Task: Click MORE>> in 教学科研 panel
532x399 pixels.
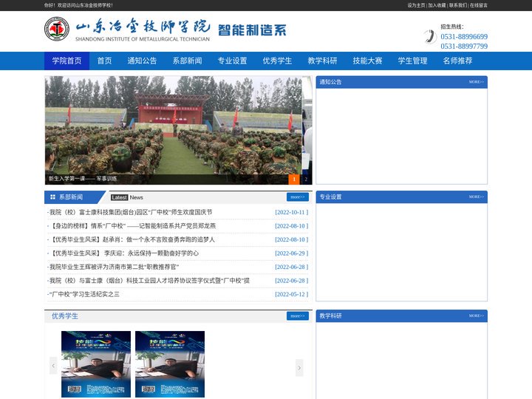Action: (x=477, y=316)
